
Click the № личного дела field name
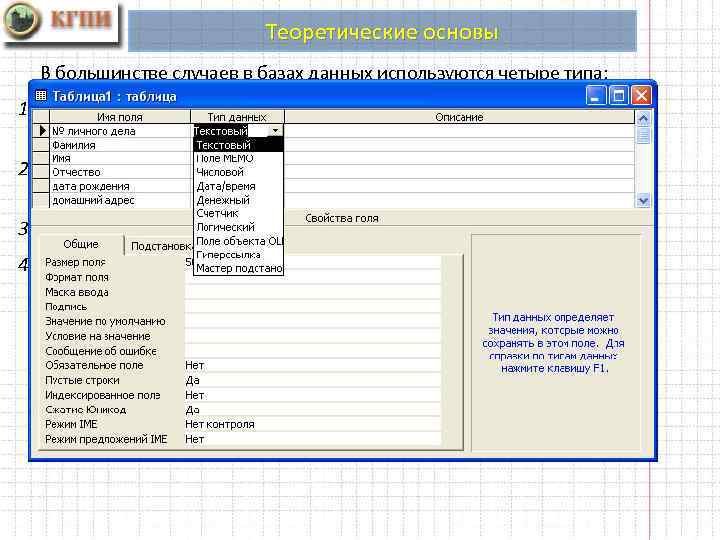coord(120,131)
